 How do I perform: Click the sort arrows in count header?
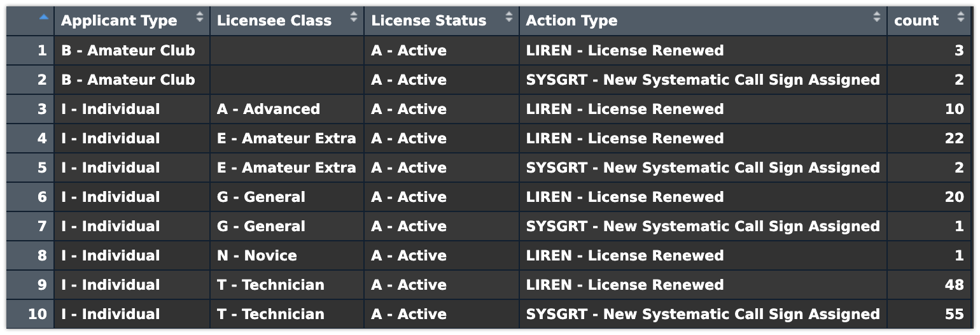click(960, 17)
